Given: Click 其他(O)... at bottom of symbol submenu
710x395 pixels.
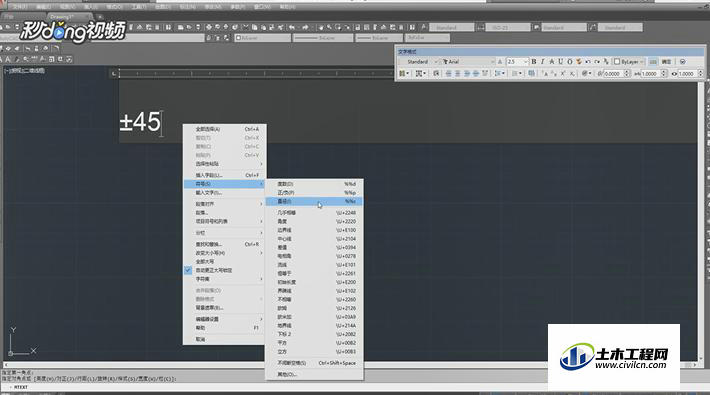Looking at the screenshot, I should tap(314, 375).
